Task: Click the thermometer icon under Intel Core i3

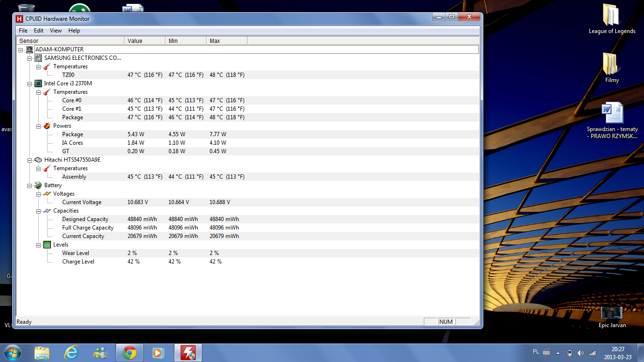Action: 47,92
